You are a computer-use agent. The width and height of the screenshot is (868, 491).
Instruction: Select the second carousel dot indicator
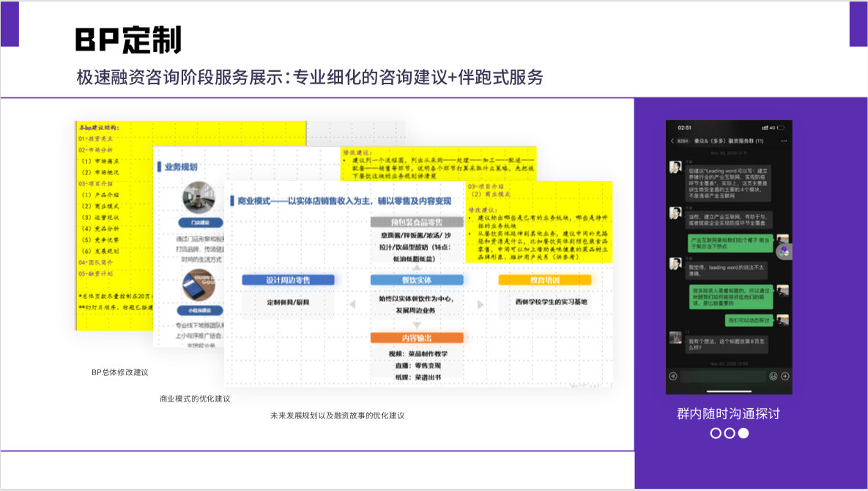[x=730, y=433]
